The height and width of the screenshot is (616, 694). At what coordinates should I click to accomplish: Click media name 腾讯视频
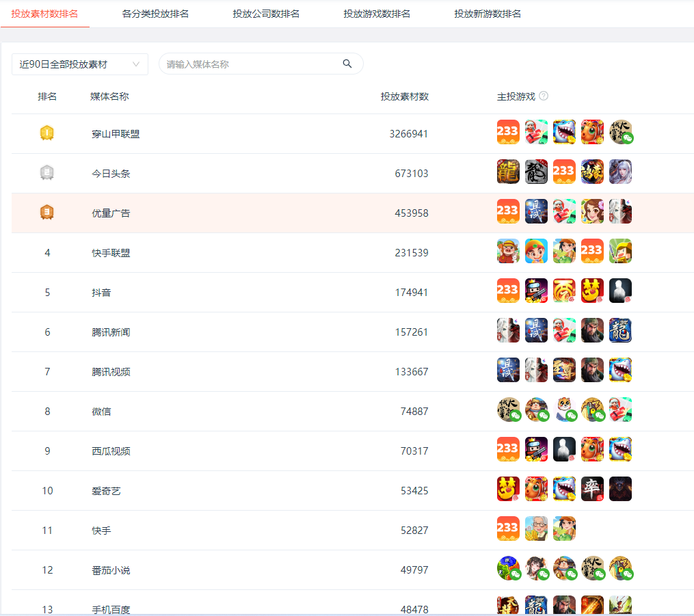point(111,372)
